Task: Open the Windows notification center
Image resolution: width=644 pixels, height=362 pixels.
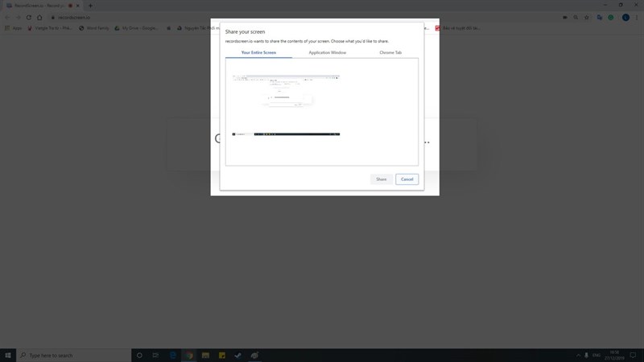Action: coord(634,356)
